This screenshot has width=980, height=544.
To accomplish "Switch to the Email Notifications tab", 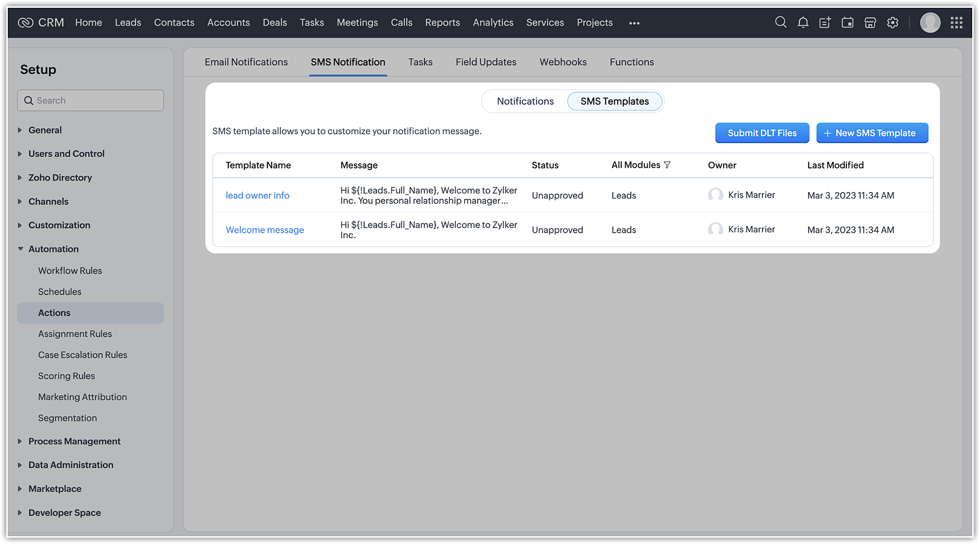I will click(x=246, y=62).
